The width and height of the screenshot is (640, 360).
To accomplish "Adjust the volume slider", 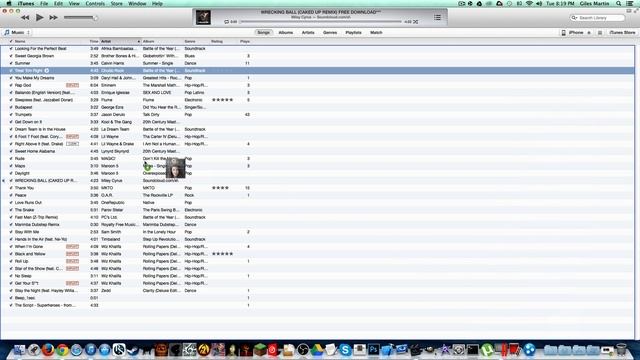I will 80,18.
